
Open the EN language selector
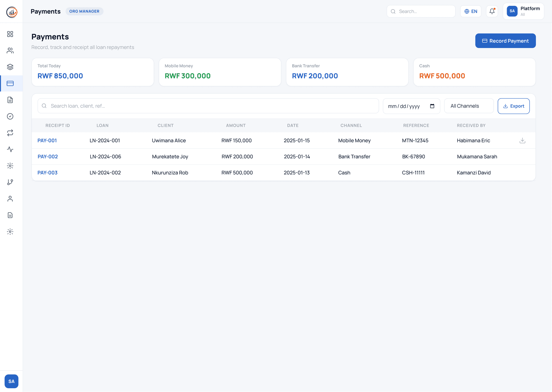coord(471,11)
